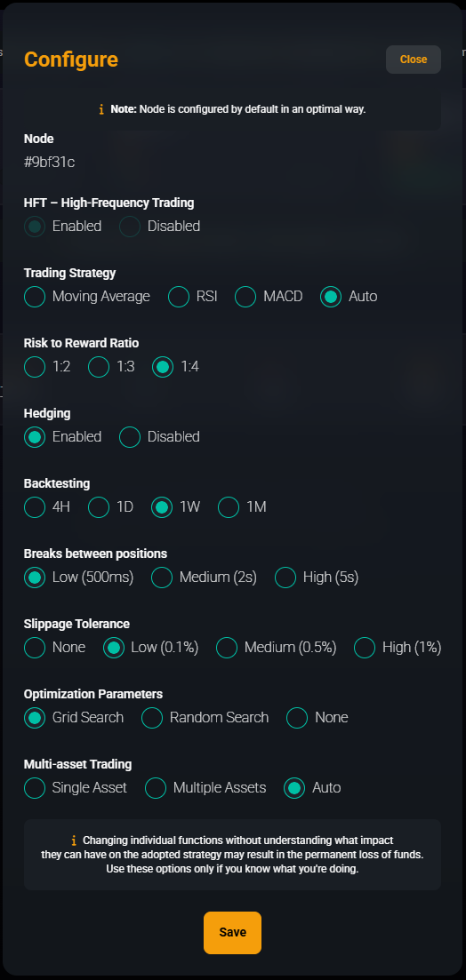
Task: Choose RSI as trading strategy
Action: [179, 296]
